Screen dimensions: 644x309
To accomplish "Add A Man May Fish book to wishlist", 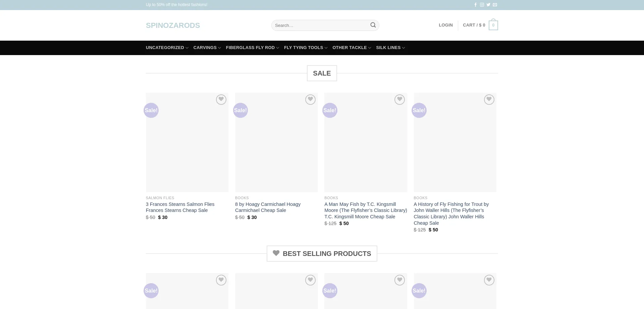I will (x=399, y=99).
